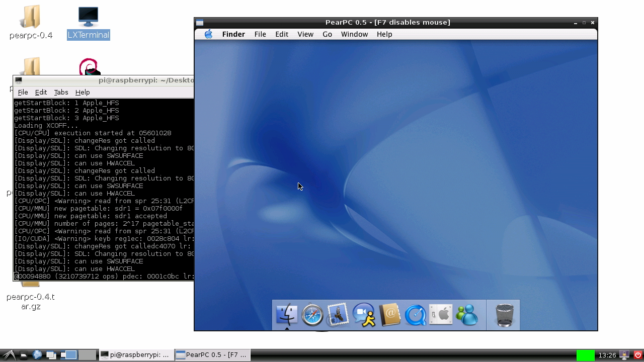Click the lock screen icon in tray
Viewport: 644px width, 362px height.
tap(625, 355)
